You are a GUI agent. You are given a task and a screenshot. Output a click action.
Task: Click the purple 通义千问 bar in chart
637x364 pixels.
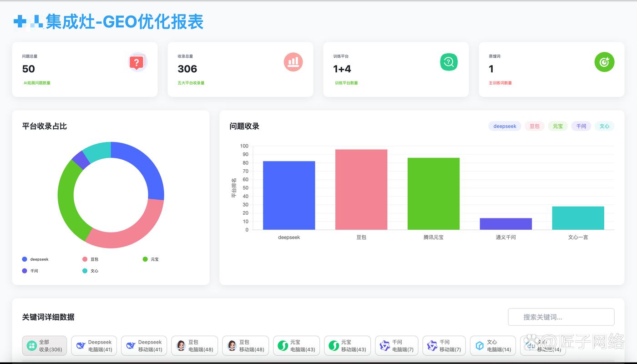506,224
